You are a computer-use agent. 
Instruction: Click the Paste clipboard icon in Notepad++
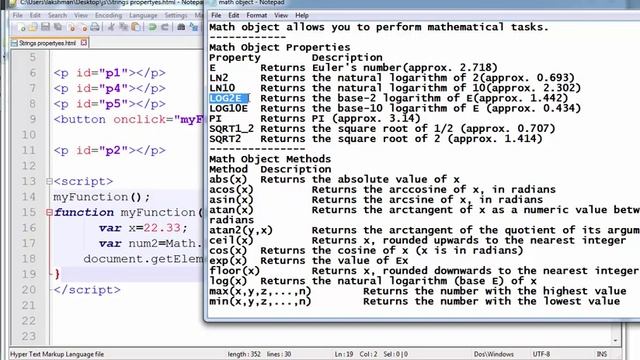pos(136,27)
